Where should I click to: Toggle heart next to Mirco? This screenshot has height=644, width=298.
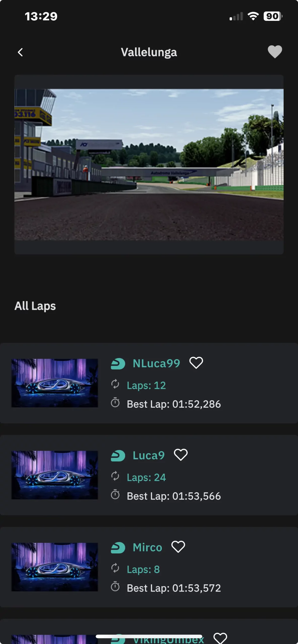178,547
